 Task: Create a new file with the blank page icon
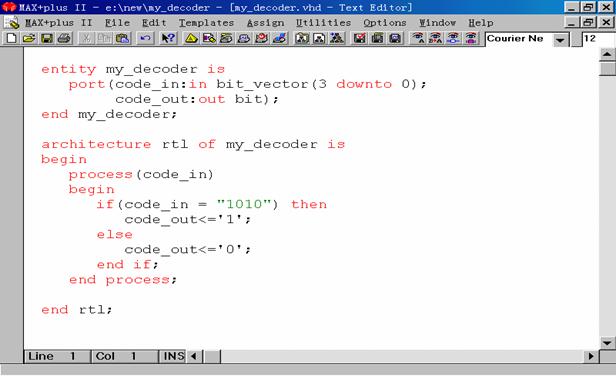(11, 38)
